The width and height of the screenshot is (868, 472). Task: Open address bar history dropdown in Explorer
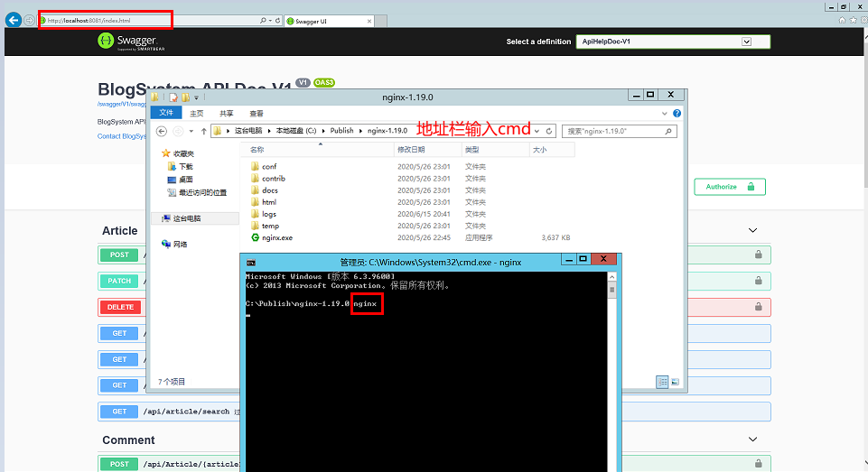[x=537, y=131]
